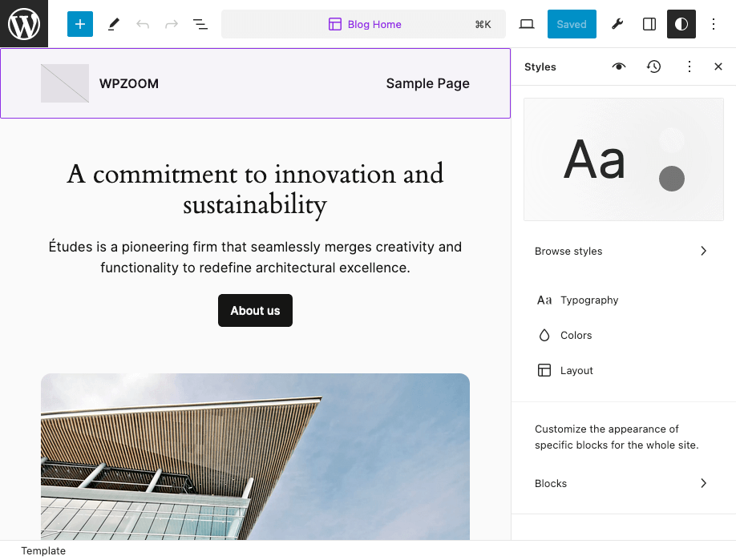Open Revisions history clock icon
The height and width of the screenshot is (560, 736).
coord(654,66)
